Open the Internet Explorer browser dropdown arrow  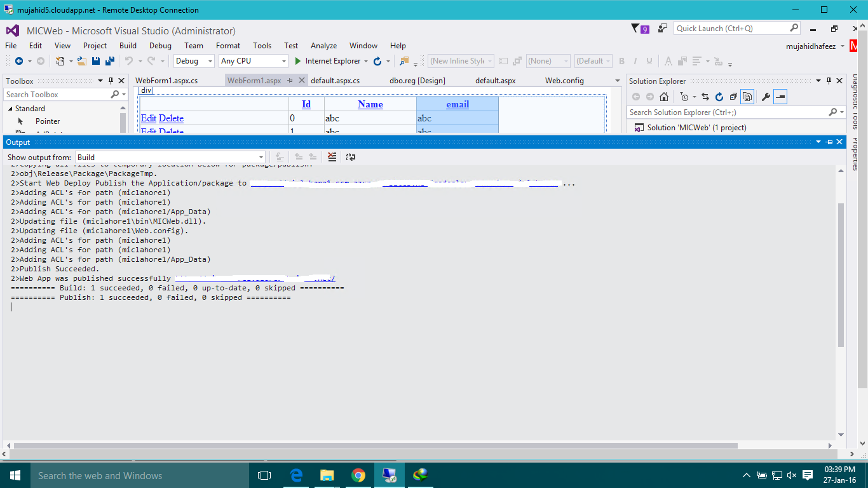(366, 62)
